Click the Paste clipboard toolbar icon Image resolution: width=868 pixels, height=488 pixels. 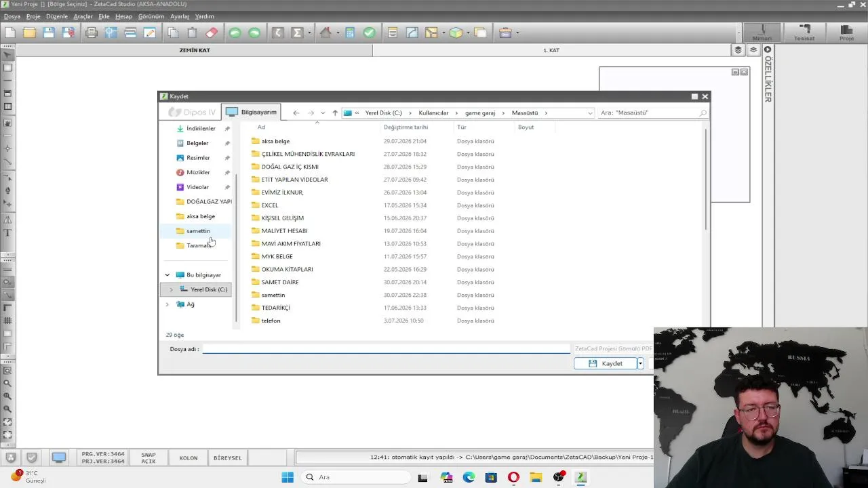click(192, 33)
